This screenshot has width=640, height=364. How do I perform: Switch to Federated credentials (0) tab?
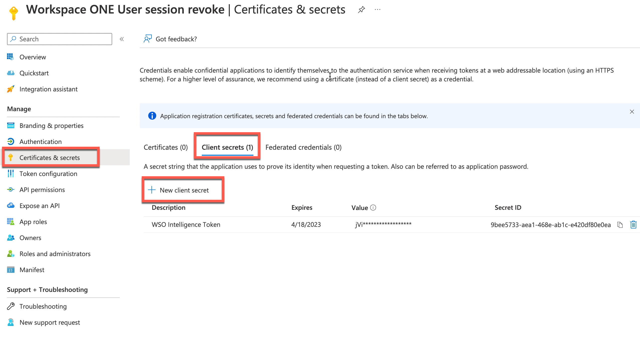tap(303, 147)
